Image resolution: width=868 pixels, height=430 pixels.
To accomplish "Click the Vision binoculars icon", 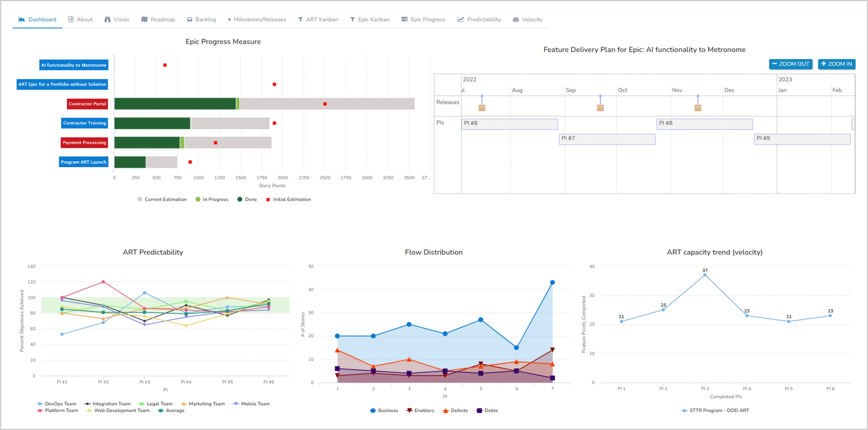I will click(x=107, y=19).
